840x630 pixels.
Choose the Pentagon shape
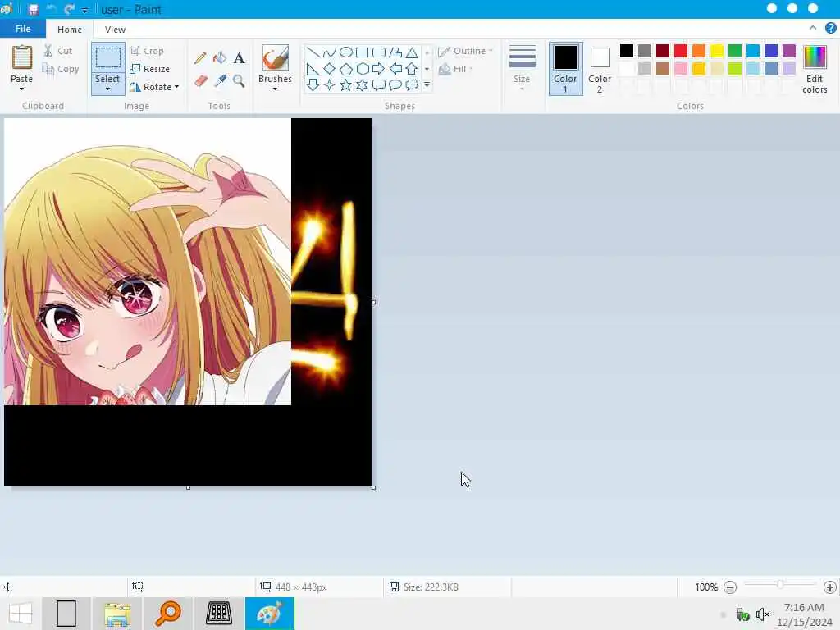[x=346, y=69]
